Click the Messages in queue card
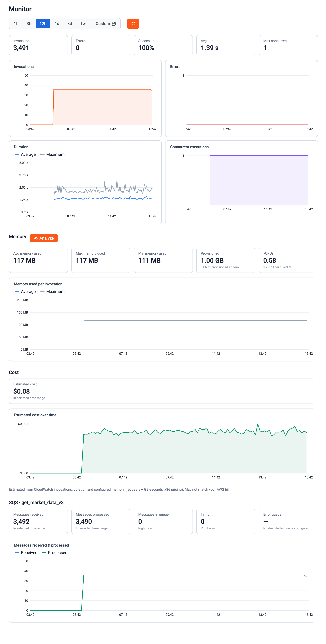The image size is (326, 644). tap(163, 521)
